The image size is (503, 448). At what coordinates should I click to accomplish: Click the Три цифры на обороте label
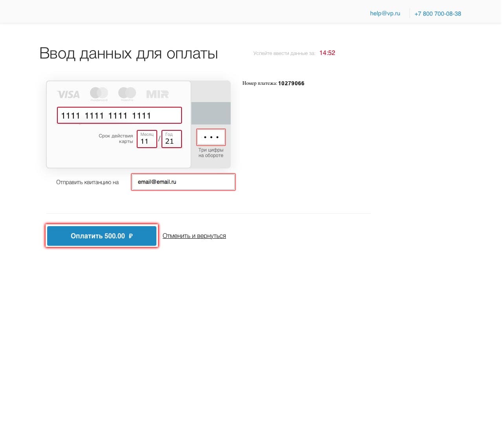point(211,153)
